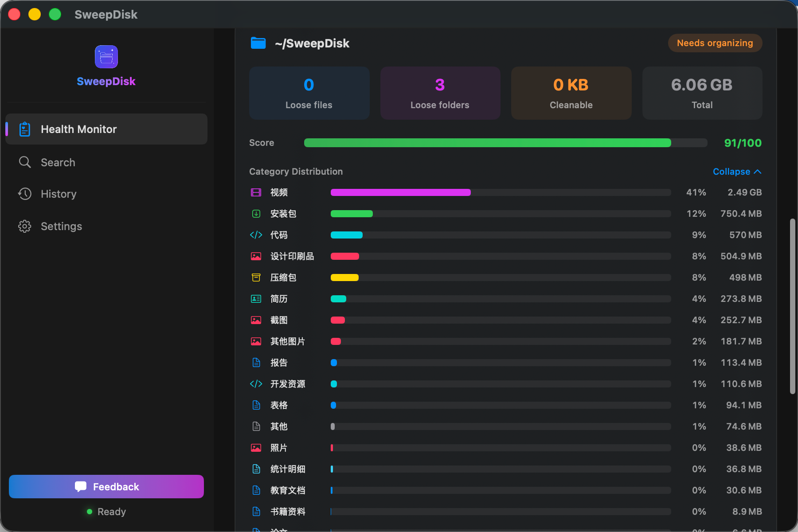Click the magenta 视频 distribution bar
Image resolution: width=798 pixels, height=532 pixels.
pyautogui.click(x=401, y=192)
